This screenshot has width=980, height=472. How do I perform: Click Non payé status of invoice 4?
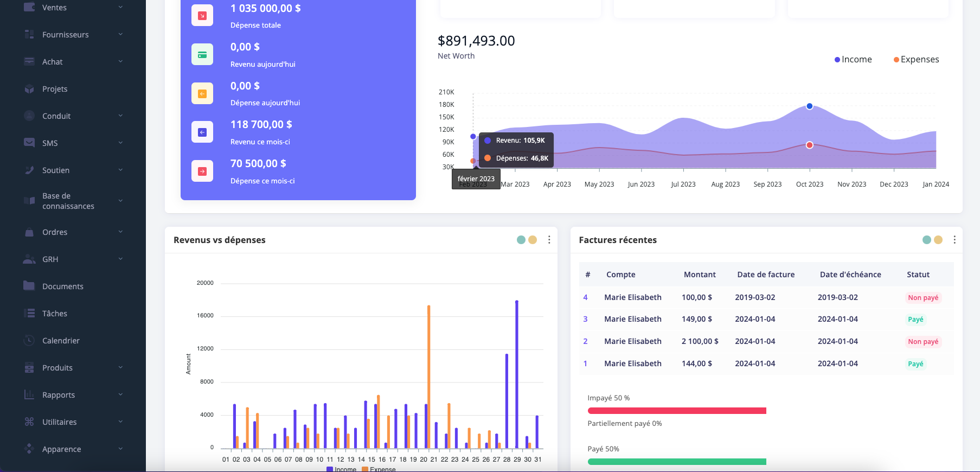click(x=923, y=298)
